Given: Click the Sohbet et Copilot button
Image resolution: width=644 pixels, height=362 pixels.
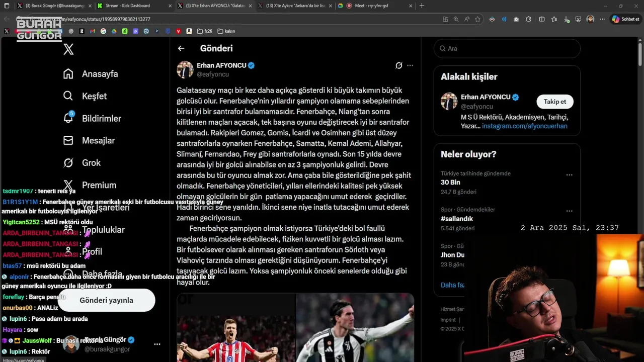Looking at the screenshot, I should (625, 19).
